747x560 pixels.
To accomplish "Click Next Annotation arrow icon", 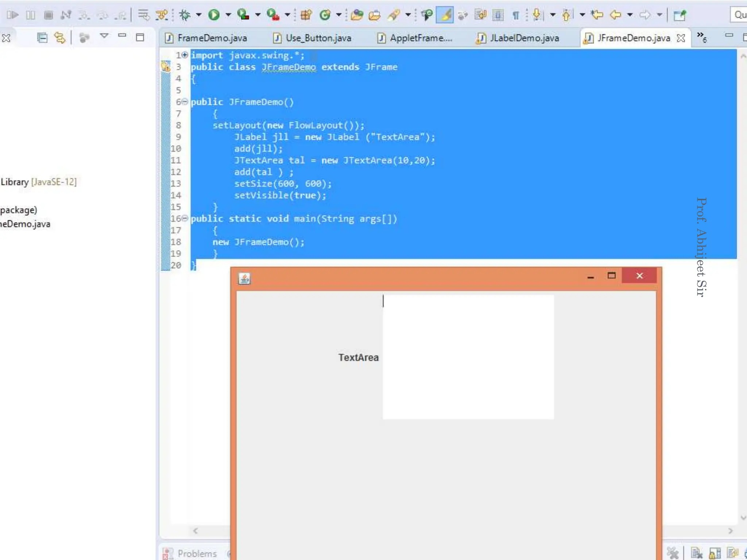I will click(537, 15).
